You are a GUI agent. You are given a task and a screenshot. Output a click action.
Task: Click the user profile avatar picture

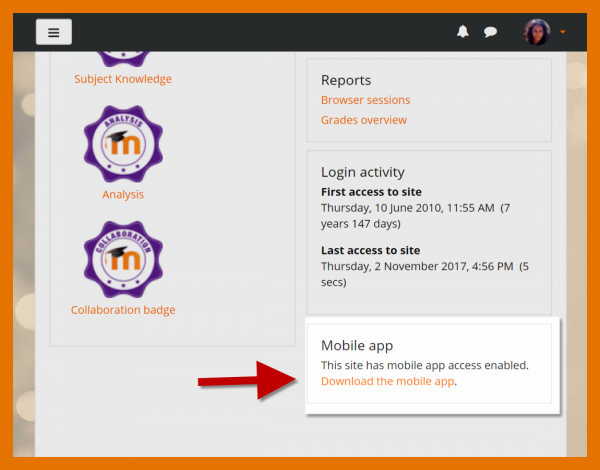(537, 32)
